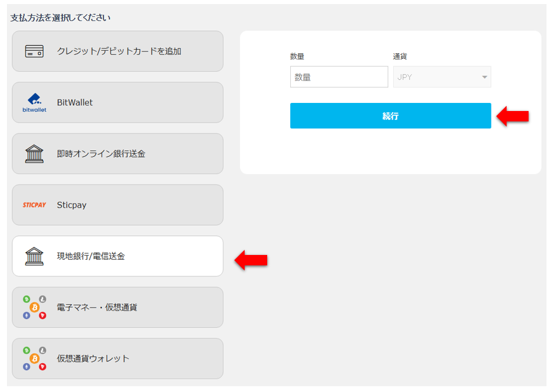Click the blue 続行 button
This screenshot has width=554, height=392.
click(x=390, y=116)
